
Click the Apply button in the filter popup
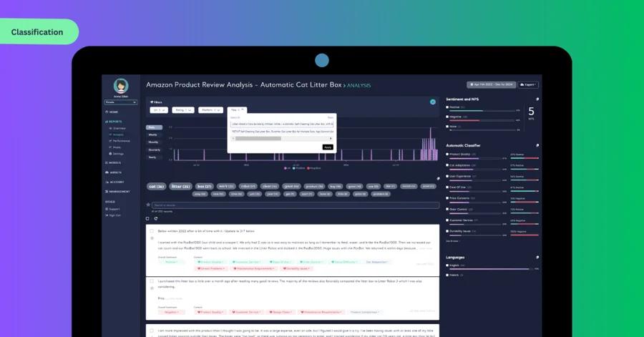pos(327,147)
